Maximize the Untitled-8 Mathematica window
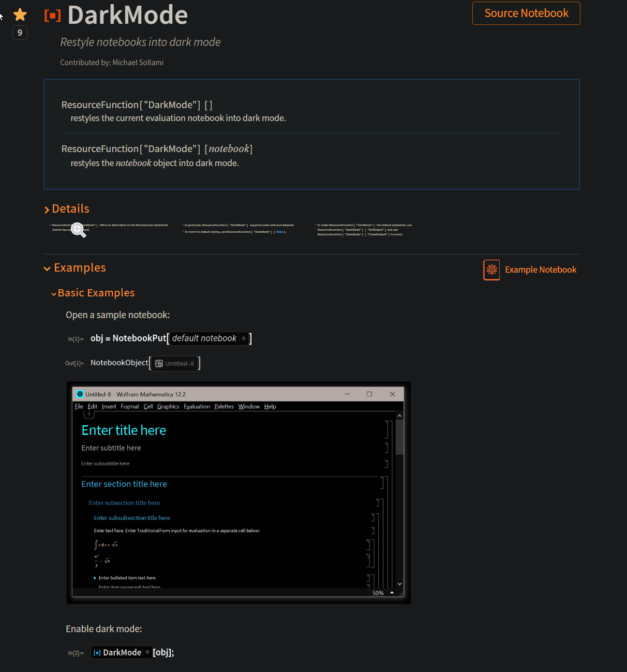This screenshot has width=627, height=672. (369, 394)
